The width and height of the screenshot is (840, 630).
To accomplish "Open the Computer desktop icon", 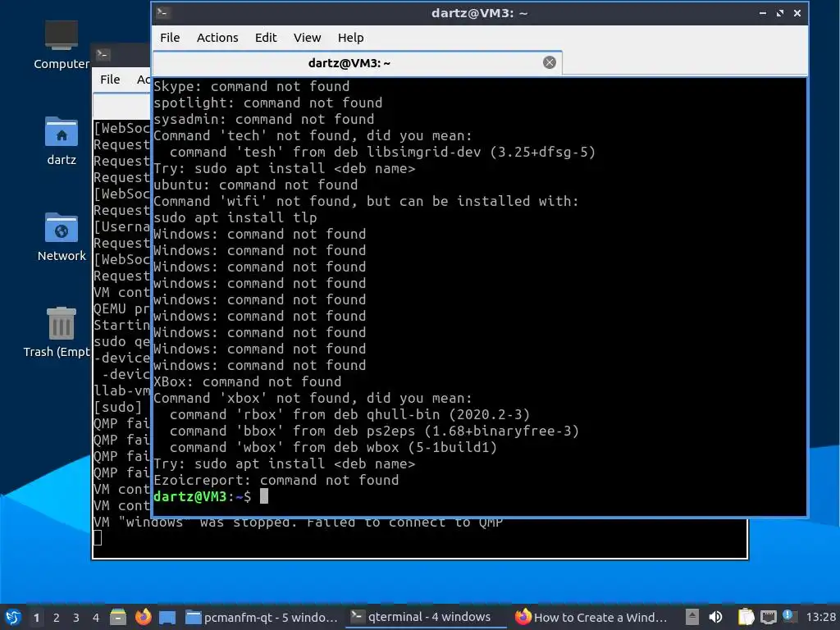I will tap(61, 45).
